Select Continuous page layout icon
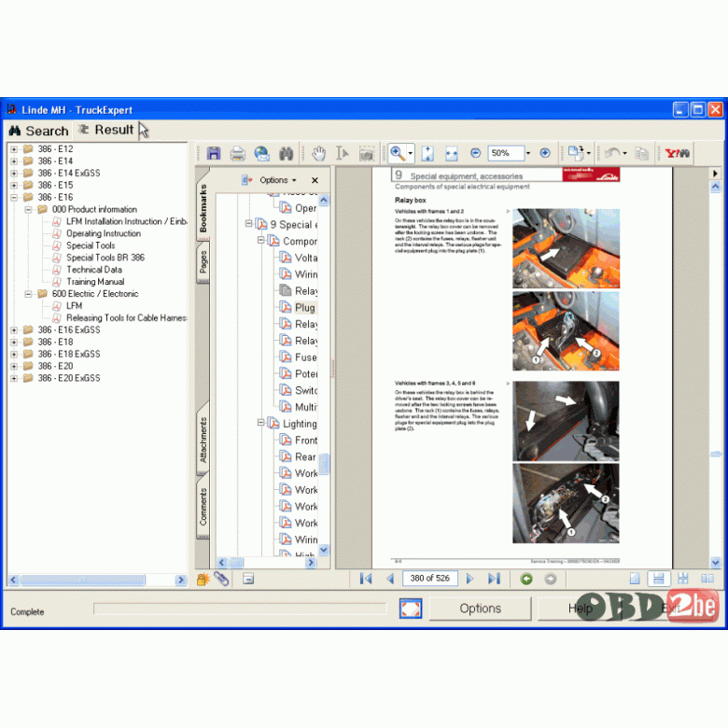 [659, 579]
